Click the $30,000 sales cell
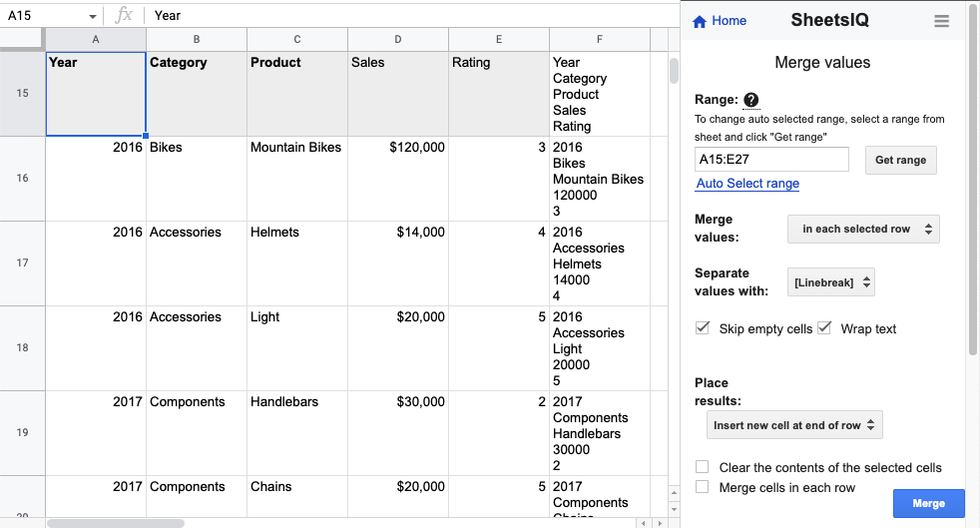Viewport: 980px width, 528px height. pos(398,433)
